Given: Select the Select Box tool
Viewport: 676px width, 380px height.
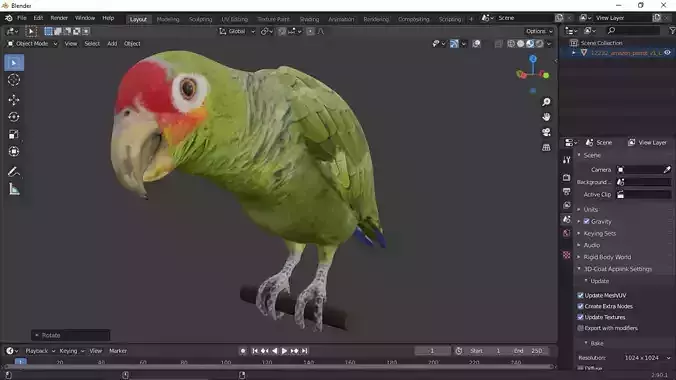Looking at the screenshot, I should [14, 63].
